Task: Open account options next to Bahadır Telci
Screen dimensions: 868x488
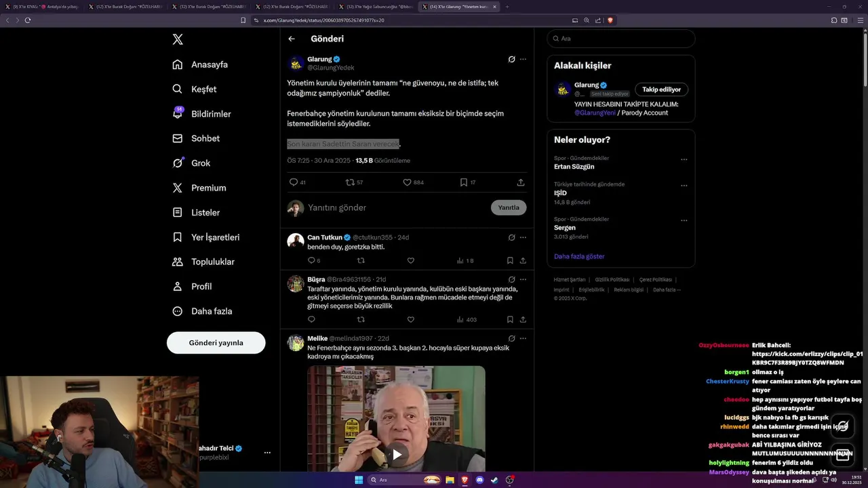Action: (x=267, y=453)
